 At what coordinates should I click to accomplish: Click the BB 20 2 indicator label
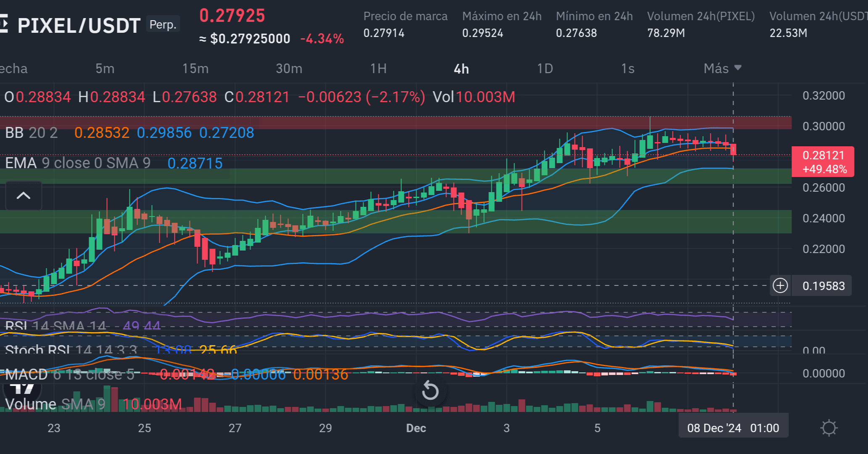(32, 133)
